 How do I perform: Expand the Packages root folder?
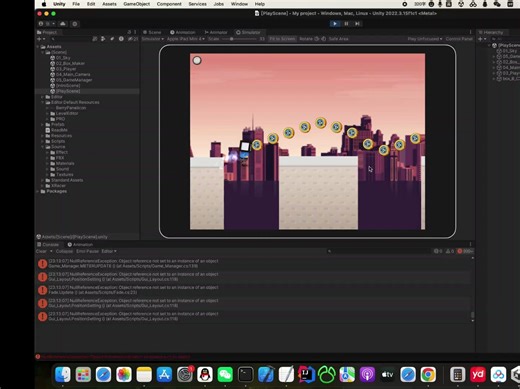pos(38,191)
